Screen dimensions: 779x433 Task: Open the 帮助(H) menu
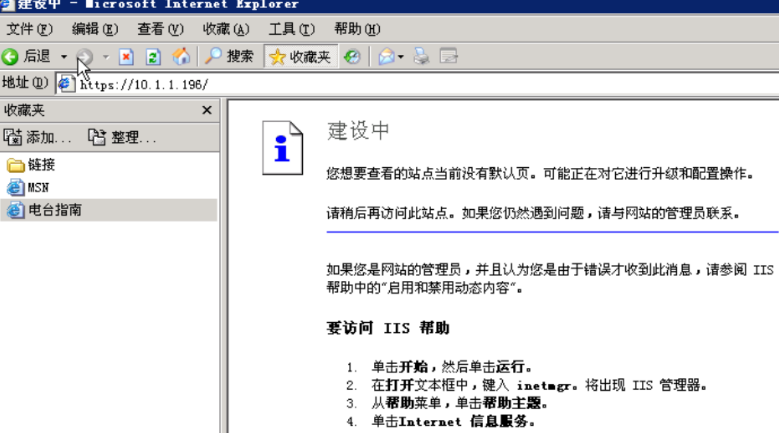coord(357,29)
